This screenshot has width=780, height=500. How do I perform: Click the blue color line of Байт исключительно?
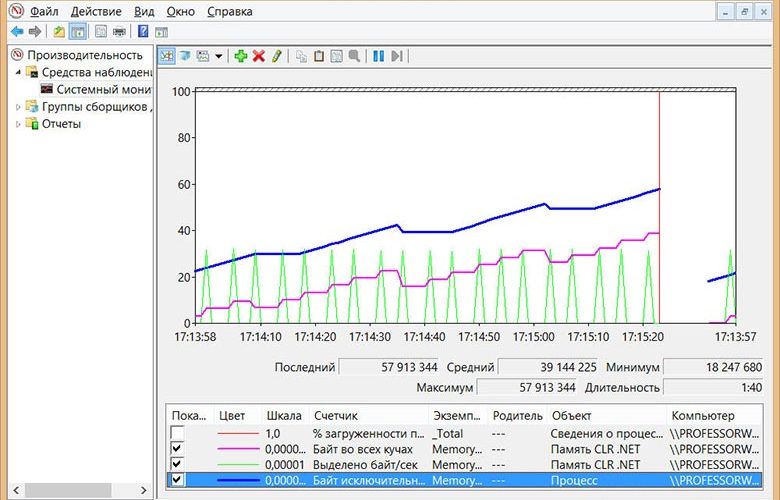click(x=236, y=482)
